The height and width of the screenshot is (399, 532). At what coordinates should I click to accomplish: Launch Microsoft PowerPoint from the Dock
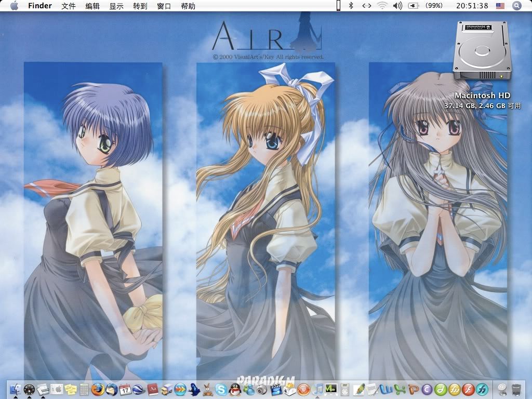(413, 389)
